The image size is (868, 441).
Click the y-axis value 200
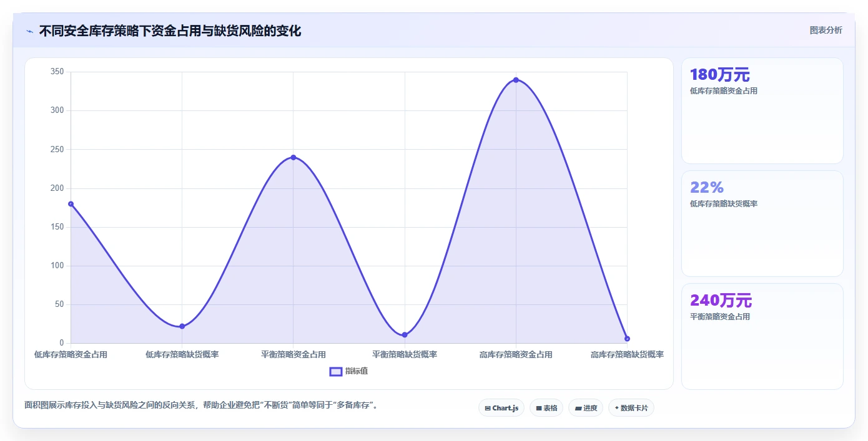(57, 188)
